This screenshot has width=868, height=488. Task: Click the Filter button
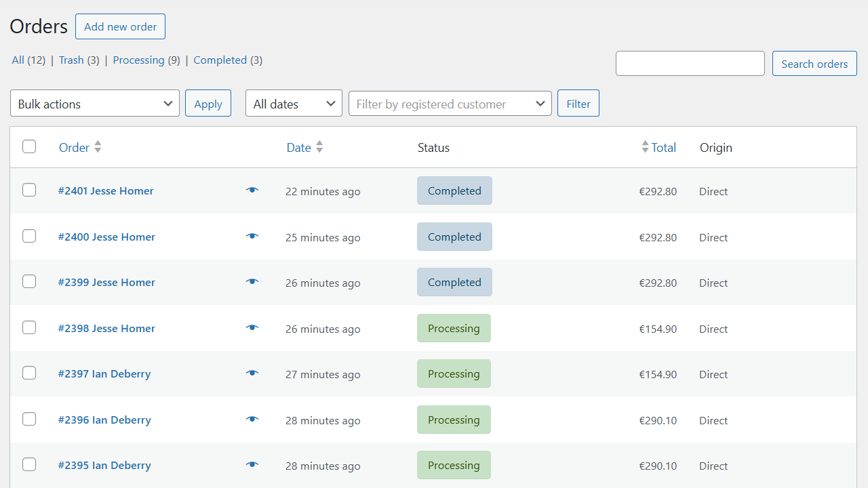578,103
